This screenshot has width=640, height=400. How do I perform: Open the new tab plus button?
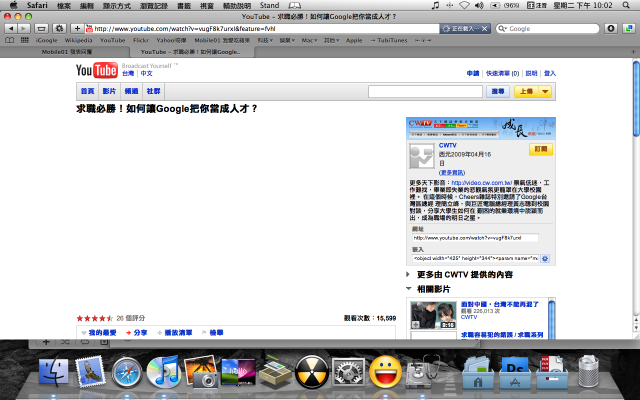pos(633,52)
